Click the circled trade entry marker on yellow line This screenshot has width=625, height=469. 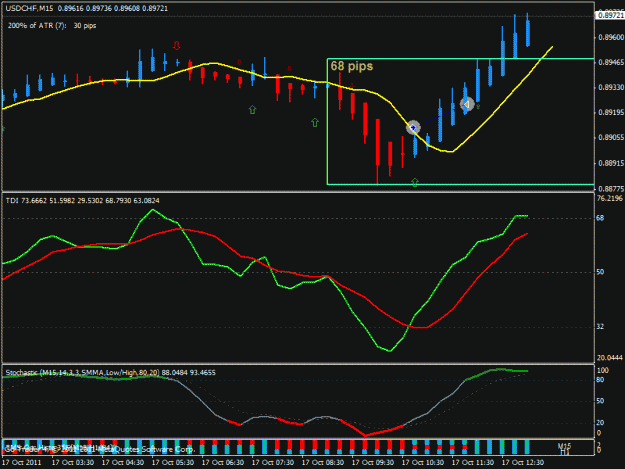pyautogui.click(x=413, y=128)
